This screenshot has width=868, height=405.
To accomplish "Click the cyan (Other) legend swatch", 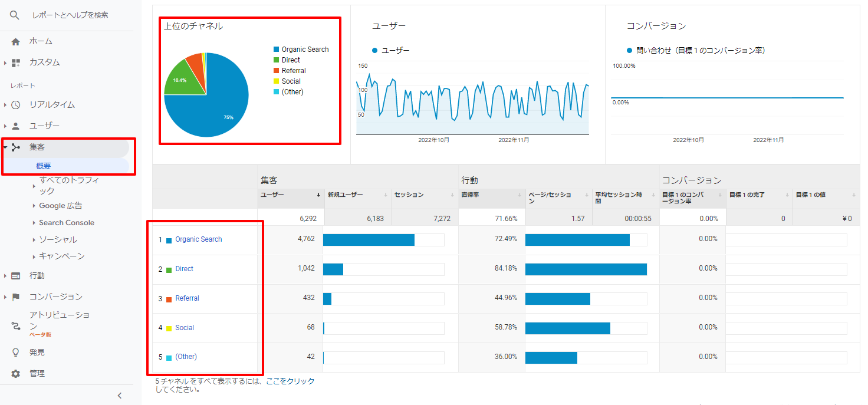I will [275, 93].
